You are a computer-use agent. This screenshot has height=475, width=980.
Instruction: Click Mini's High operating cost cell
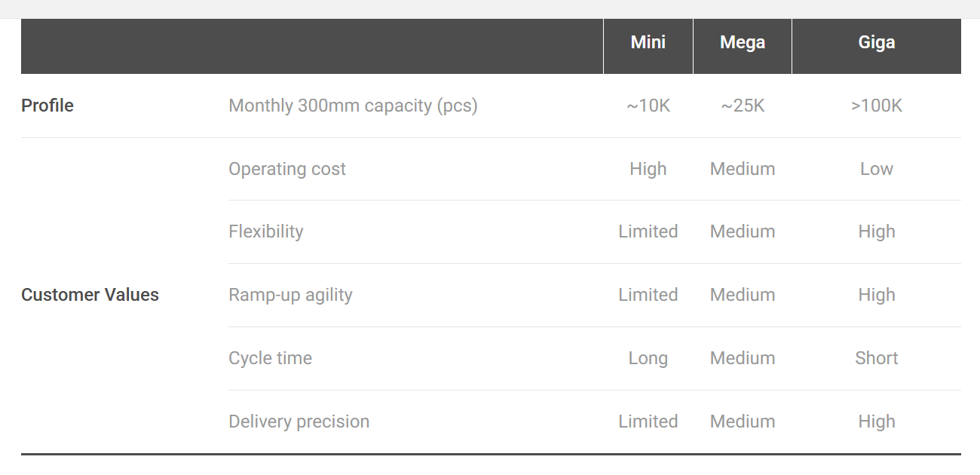[648, 169]
